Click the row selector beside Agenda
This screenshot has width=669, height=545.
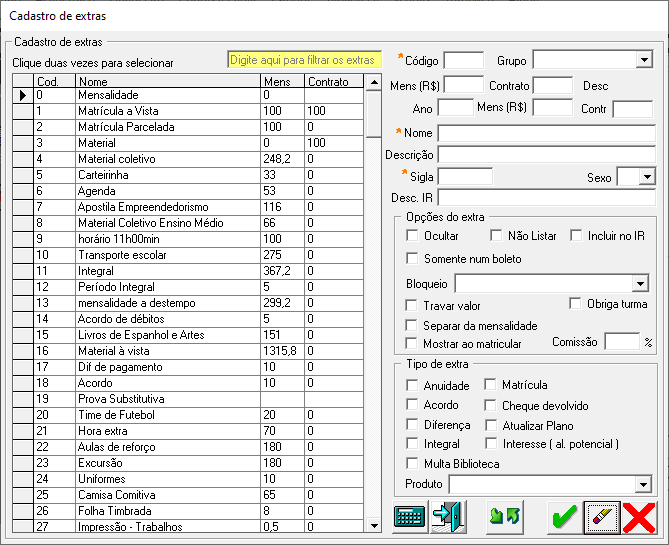pyautogui.click(x=23, y=191)
